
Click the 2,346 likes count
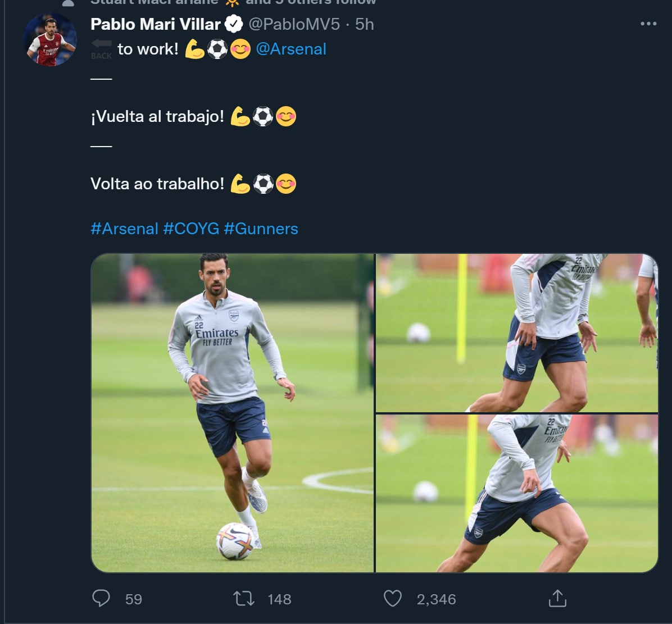(x=436, y=599)
